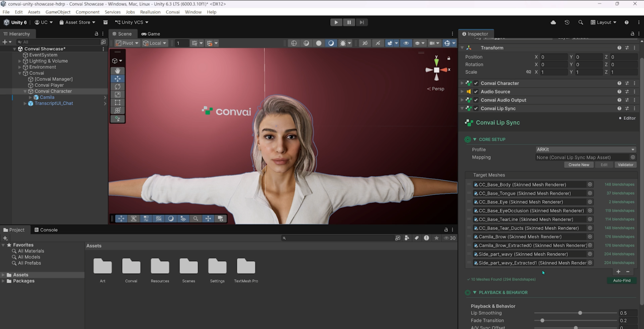
Task: Open the Unity cloud icon
Action: (x=553, y=22)
